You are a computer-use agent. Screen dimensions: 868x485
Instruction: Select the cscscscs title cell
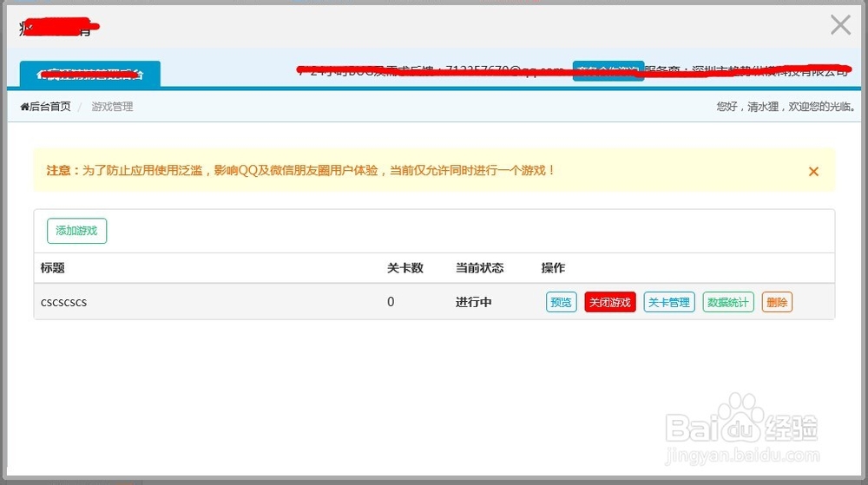click(x=63, y=302)
